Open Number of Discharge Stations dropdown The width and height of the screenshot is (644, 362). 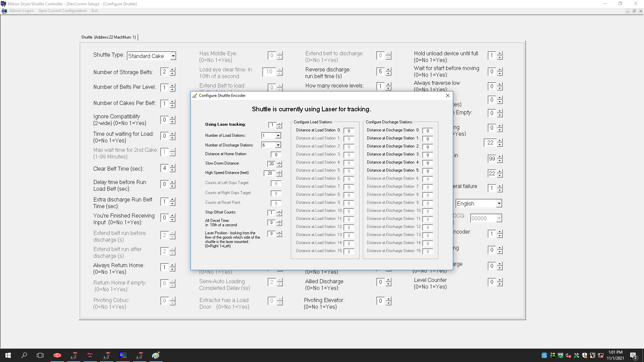278,145
